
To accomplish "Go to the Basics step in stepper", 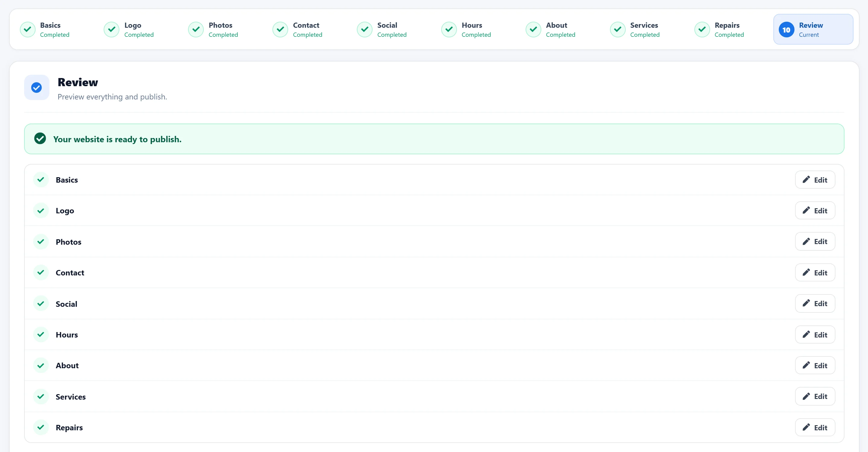I will point(54,30).
